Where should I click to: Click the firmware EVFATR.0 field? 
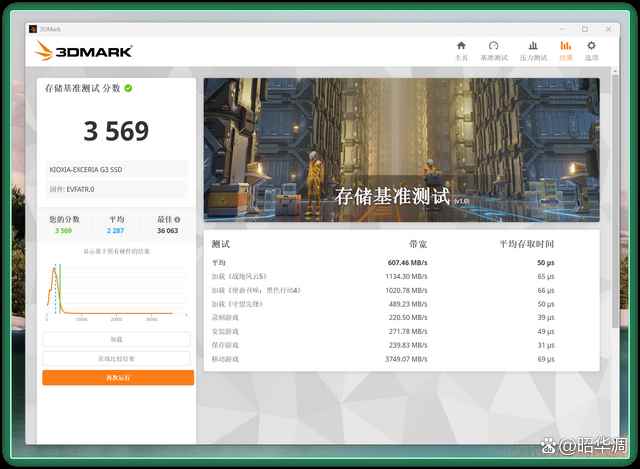[x=117, y=189]
